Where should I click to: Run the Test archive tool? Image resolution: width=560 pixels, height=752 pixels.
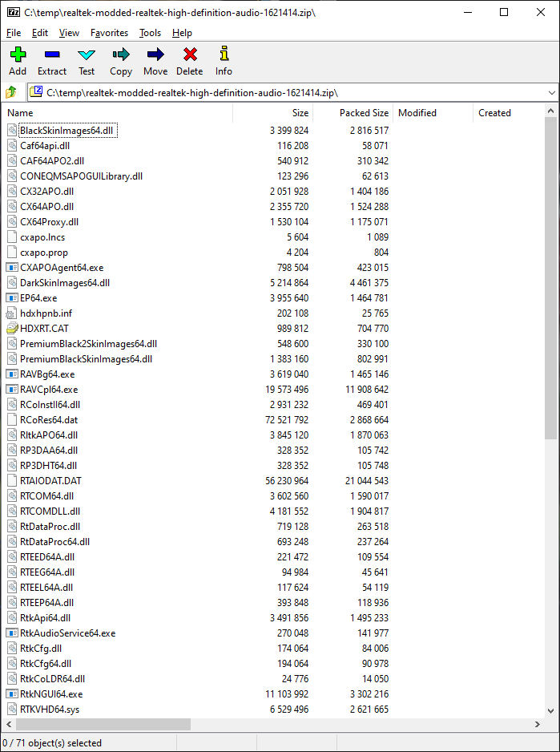pos(87,55)
